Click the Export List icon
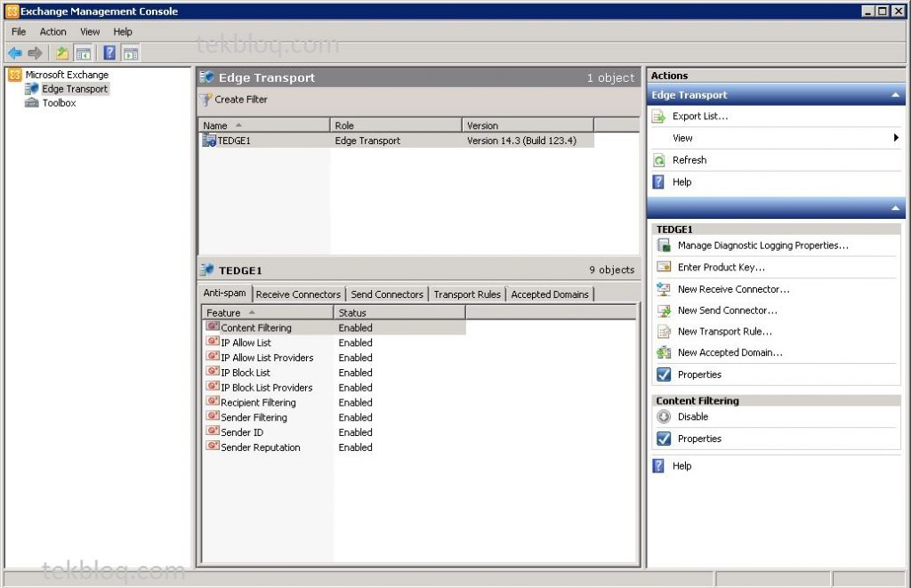The width and height of the screenshot is (911, 588). pyautogui.click(x=659, y=117)
